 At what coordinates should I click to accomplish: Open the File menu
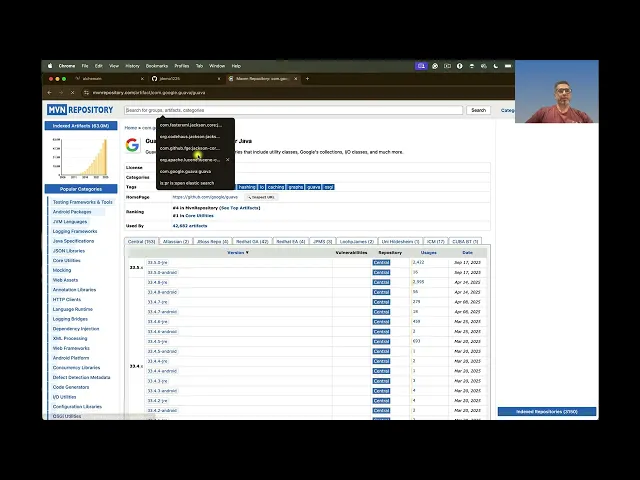85,66
